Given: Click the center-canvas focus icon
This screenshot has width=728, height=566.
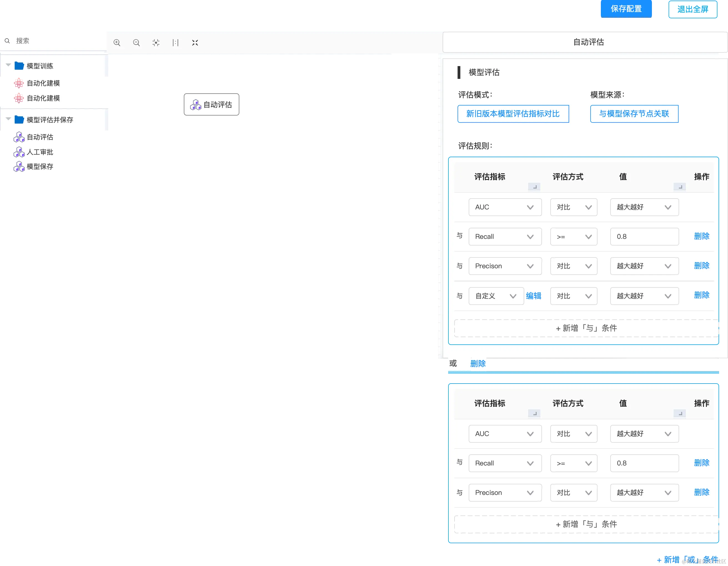Looking at the screenshot, I should tap(156, 43).
